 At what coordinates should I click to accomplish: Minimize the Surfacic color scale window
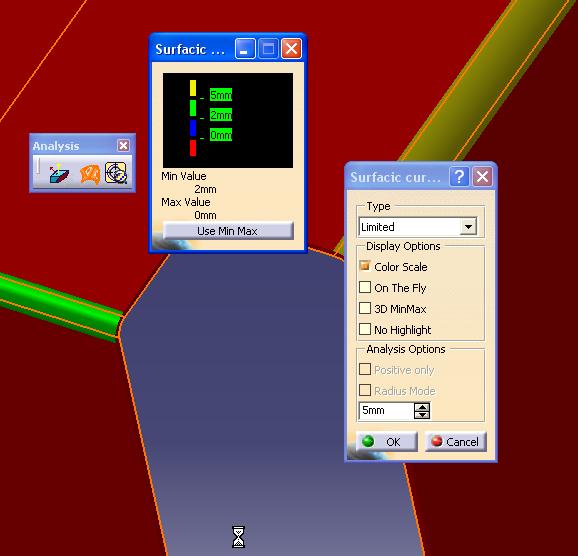tap(245, 49)
